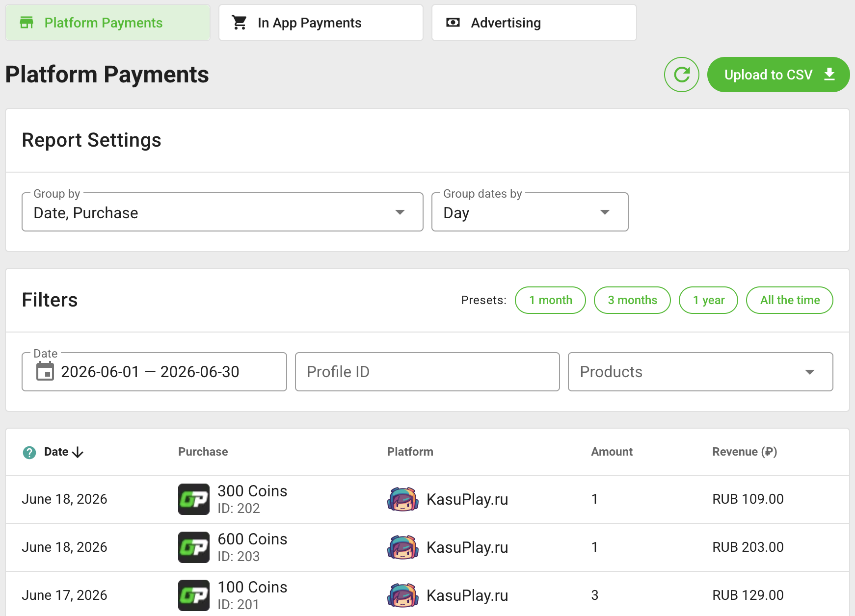Select the 100 Coins purchase name
The height and width of the screenshot is (616, 855).
pos(252,587)
